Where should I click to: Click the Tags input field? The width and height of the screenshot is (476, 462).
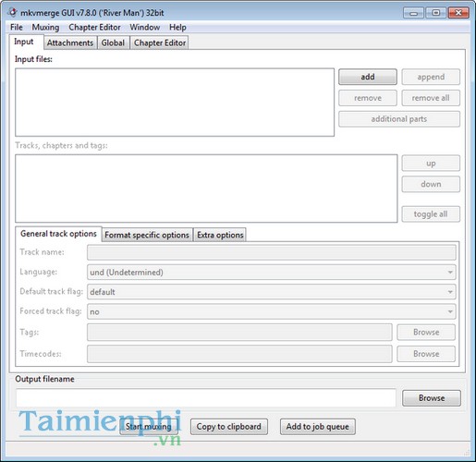click(x=239, y=333)
